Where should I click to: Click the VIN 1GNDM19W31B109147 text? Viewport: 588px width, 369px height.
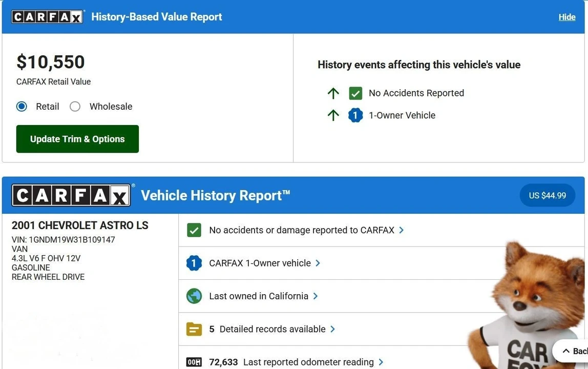(64, 240)
